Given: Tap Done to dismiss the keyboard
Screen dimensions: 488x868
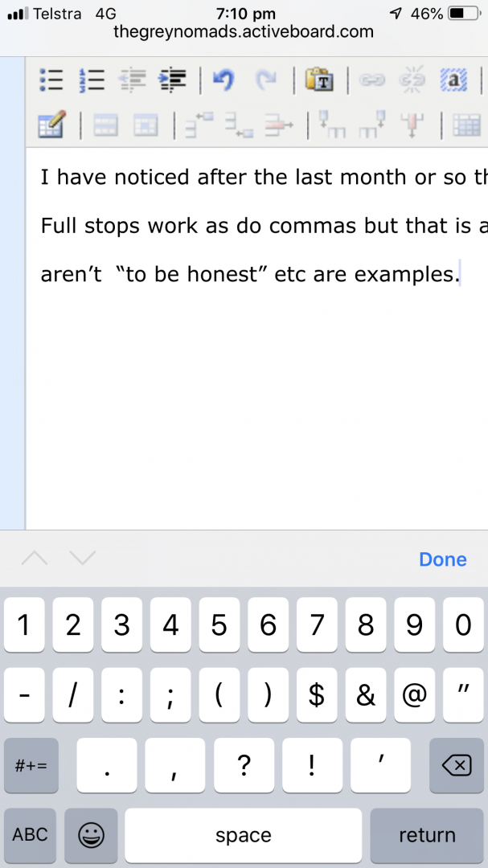Looking at the screenshot, I should pyautogui.click(x=442, y=559).
